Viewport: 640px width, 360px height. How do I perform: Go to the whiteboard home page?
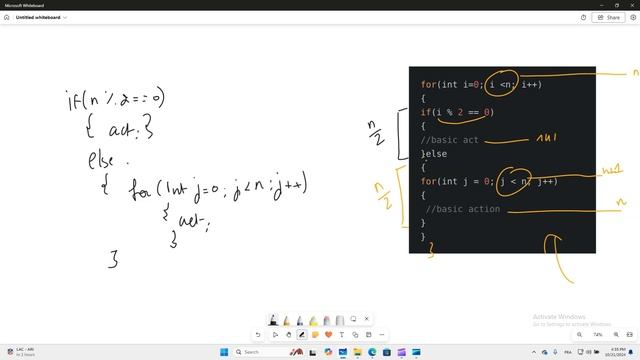(x=7, y=18)
